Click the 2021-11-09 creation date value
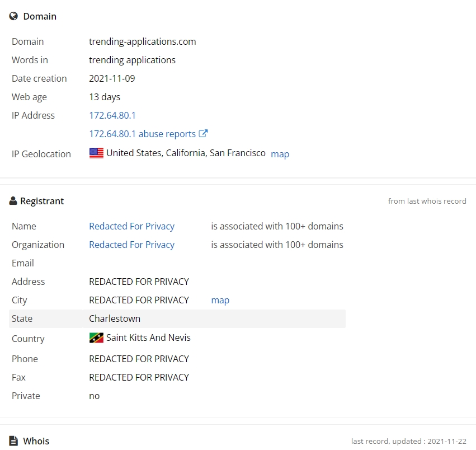The width and height of the screenshot is (476, 450). tap(112, 78)
